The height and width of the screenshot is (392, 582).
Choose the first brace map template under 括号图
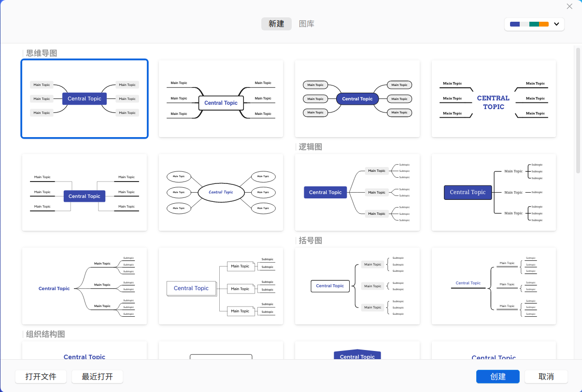click(357, 286)
